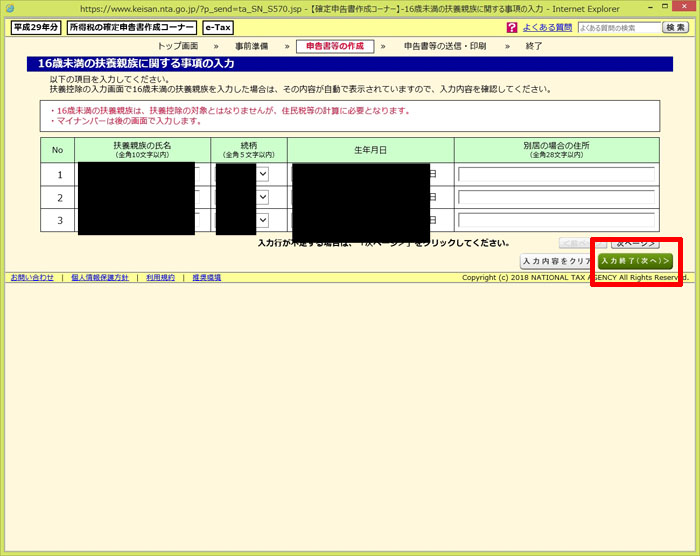The height and width of the screenshot is (556, 700).
Task: Maximize the Internet Explorer window
Action: [665, 7]
